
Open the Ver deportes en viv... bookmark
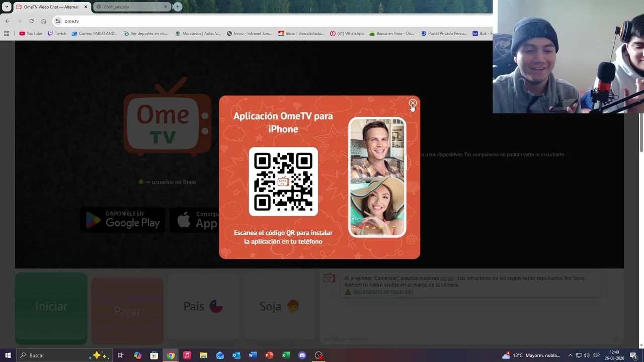coord(146,34)
